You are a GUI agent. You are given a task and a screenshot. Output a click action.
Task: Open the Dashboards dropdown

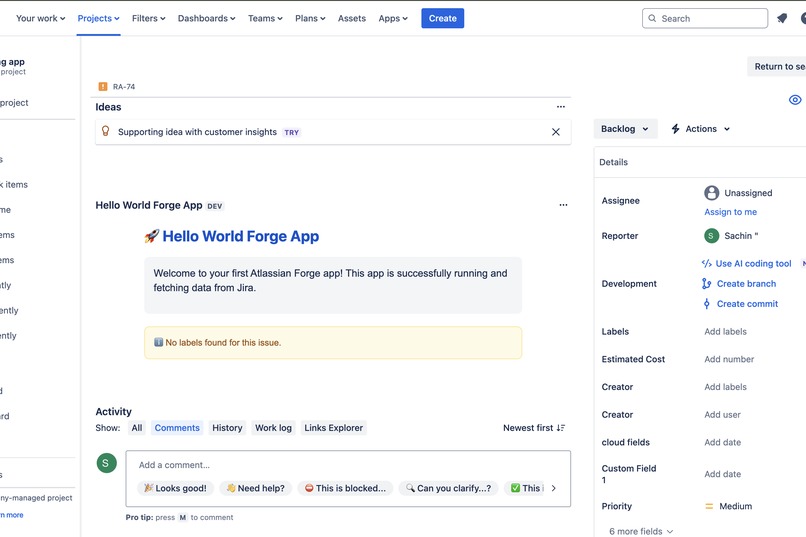pyautogui.click(x=207, y=18)
